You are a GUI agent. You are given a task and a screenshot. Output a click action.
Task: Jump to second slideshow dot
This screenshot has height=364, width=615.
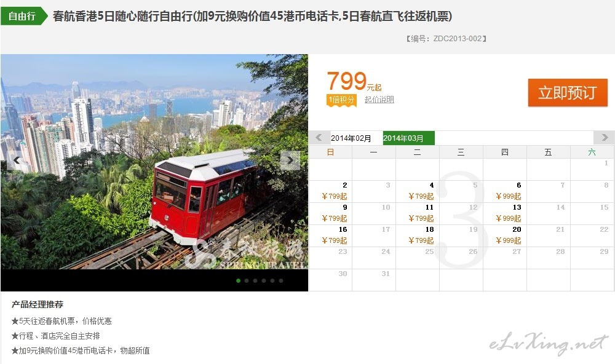247,280
